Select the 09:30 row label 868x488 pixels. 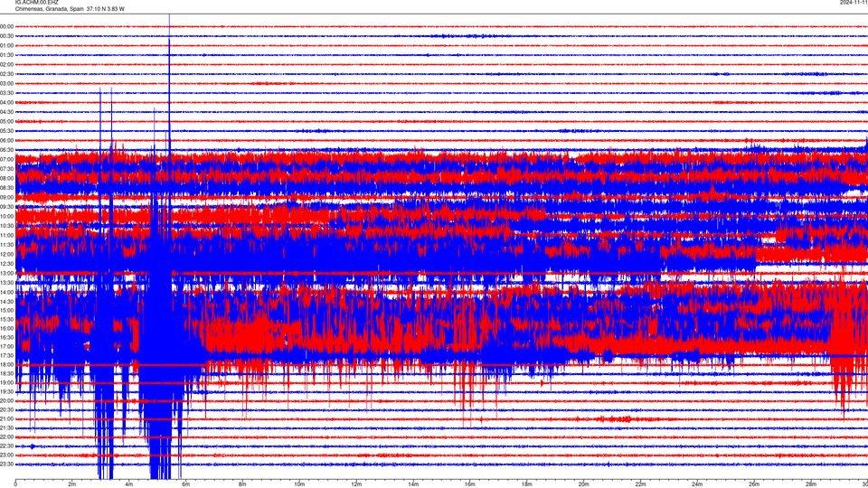[x=7, y=207]
